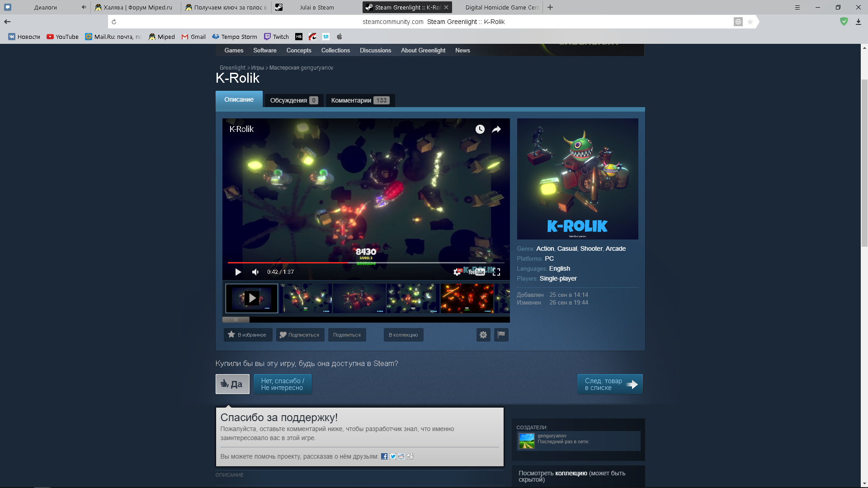Open News in Greenlight navigation
This screenshot has height=488, width=868.
click(x=462, y=50)
